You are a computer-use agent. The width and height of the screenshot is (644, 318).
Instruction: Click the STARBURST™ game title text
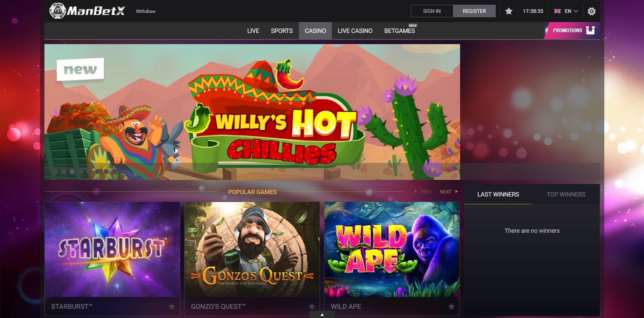click(72, 306)
